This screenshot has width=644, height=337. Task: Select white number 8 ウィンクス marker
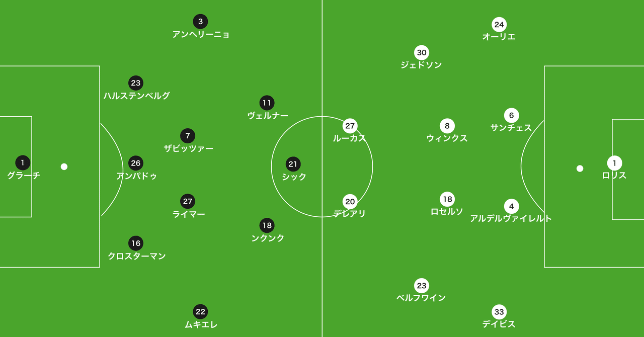click(x=447, y=126)
